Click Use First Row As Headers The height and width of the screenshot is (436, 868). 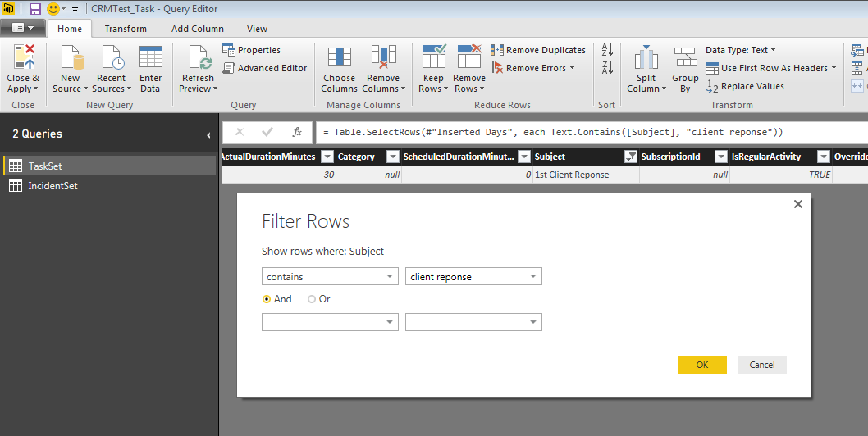770,68
